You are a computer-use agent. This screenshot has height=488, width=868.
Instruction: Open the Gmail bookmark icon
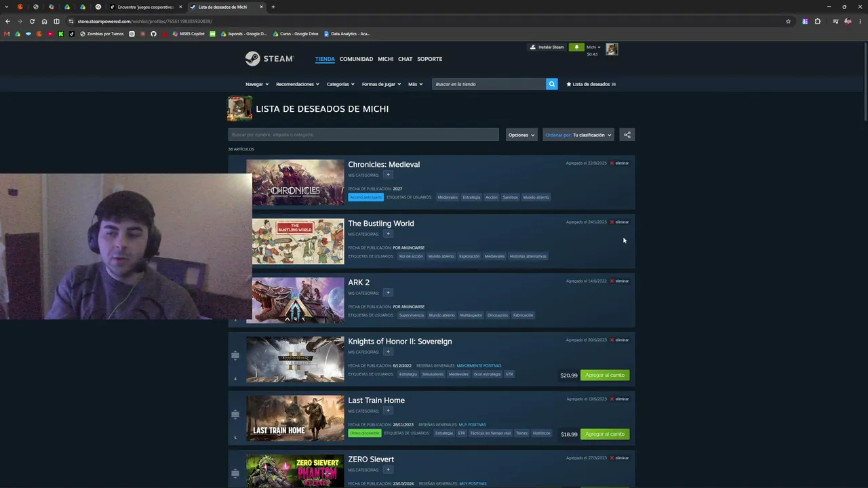point(7,34)
